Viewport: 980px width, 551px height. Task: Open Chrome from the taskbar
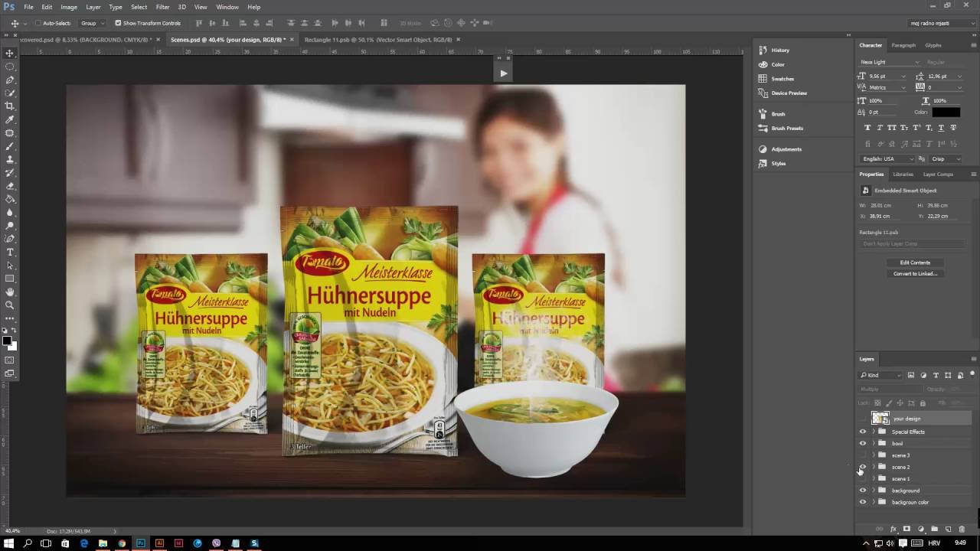122,543
